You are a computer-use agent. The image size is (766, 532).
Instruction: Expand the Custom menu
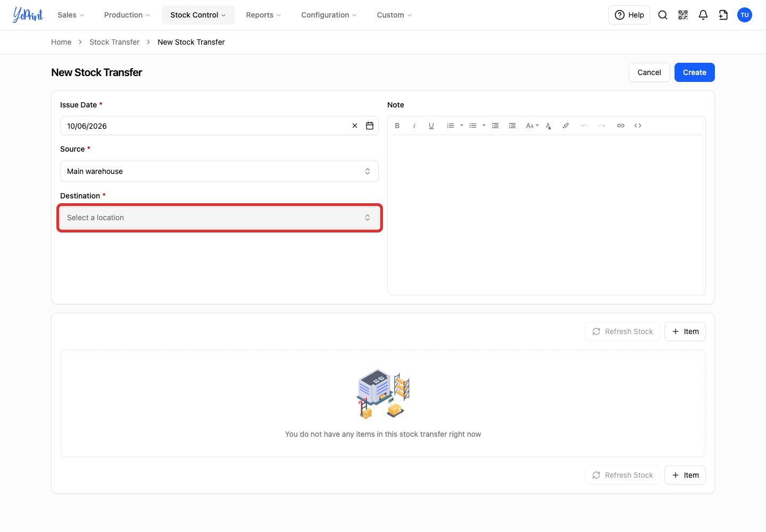pos(394,15)
